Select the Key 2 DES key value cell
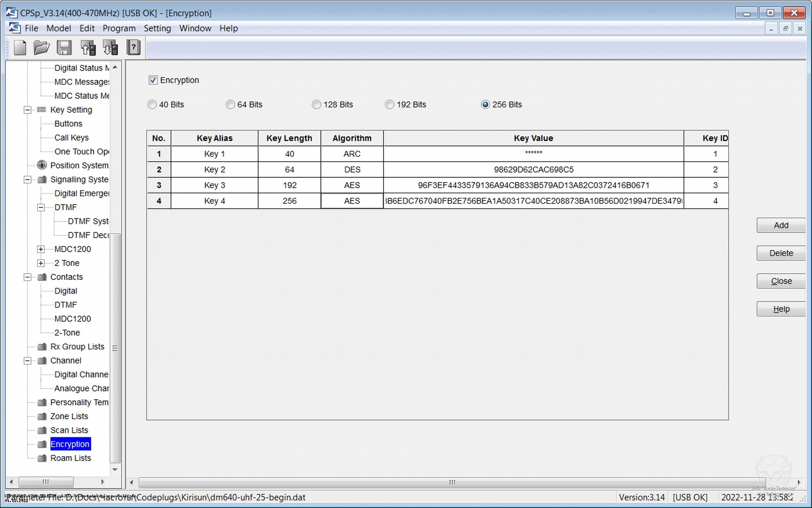 pos(533,169)
